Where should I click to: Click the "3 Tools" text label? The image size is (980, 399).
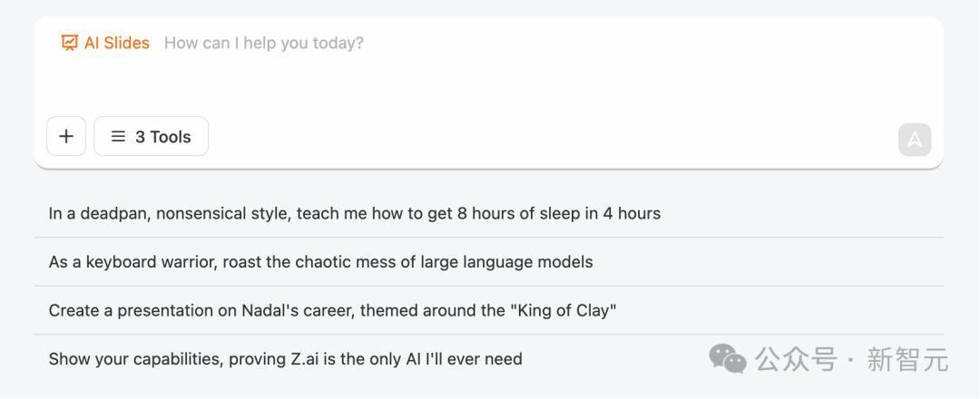coord(163,137)
